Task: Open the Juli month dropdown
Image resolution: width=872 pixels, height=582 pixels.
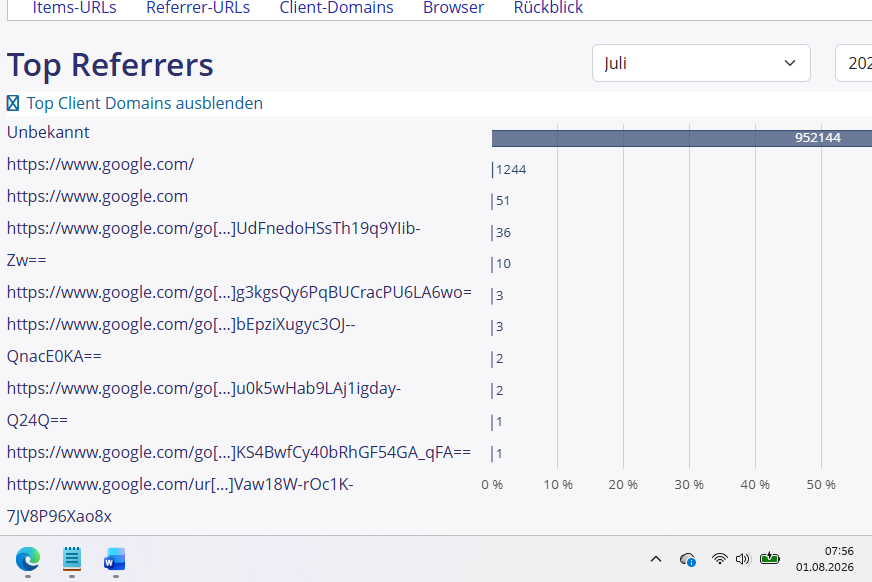Action: (x=701, y=63)
